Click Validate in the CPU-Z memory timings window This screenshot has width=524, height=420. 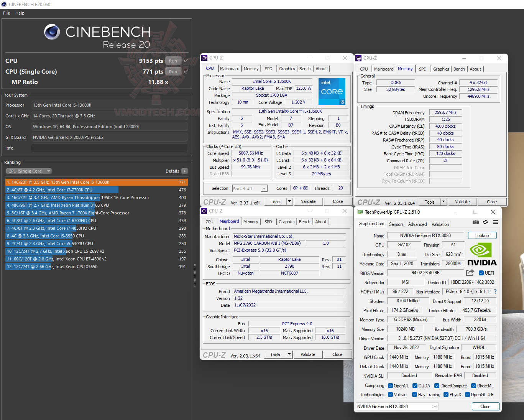coord(463,202)
